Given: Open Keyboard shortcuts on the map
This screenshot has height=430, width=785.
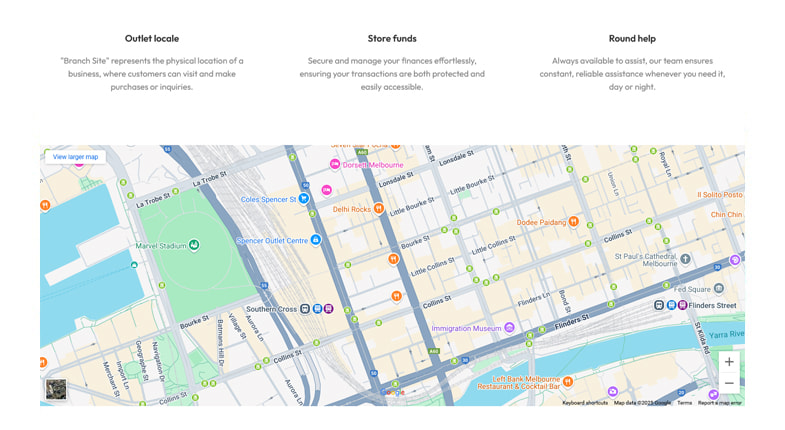Looking at the screenshot, I should pyautogui.click(x=584, y=403).
